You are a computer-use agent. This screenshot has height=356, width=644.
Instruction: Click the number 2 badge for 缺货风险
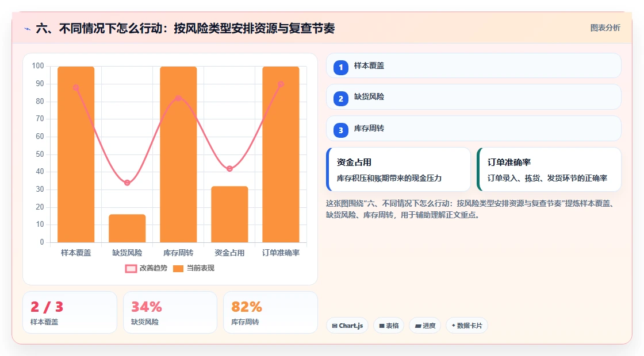coord(340,99)
